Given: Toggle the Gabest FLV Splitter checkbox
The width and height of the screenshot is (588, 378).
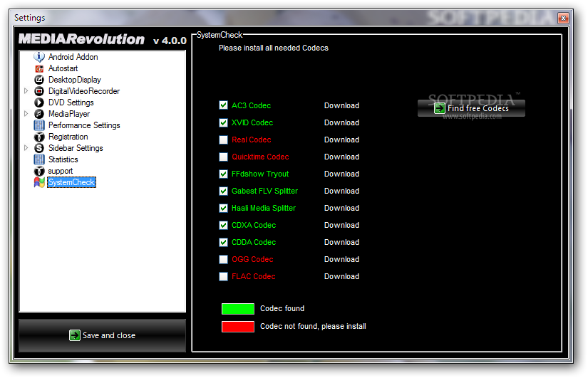Looking at the screenshot, I should point(224,191).
